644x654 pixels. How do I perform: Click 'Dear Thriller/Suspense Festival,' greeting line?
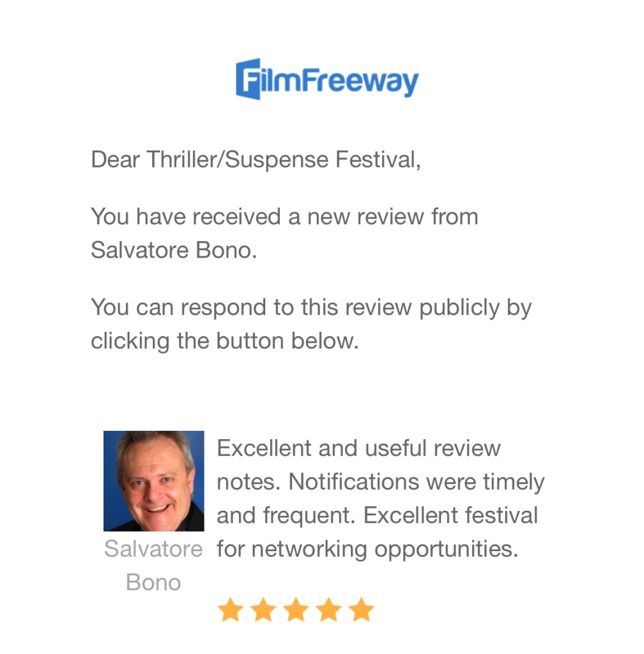pyautogui.click(x=256, y=159)
